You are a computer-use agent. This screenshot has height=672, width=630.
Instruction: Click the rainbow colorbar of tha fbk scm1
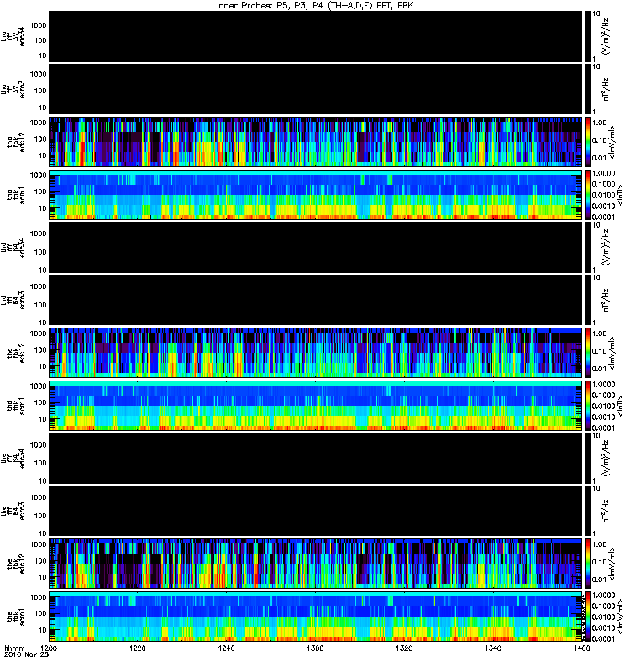[588, 195]
